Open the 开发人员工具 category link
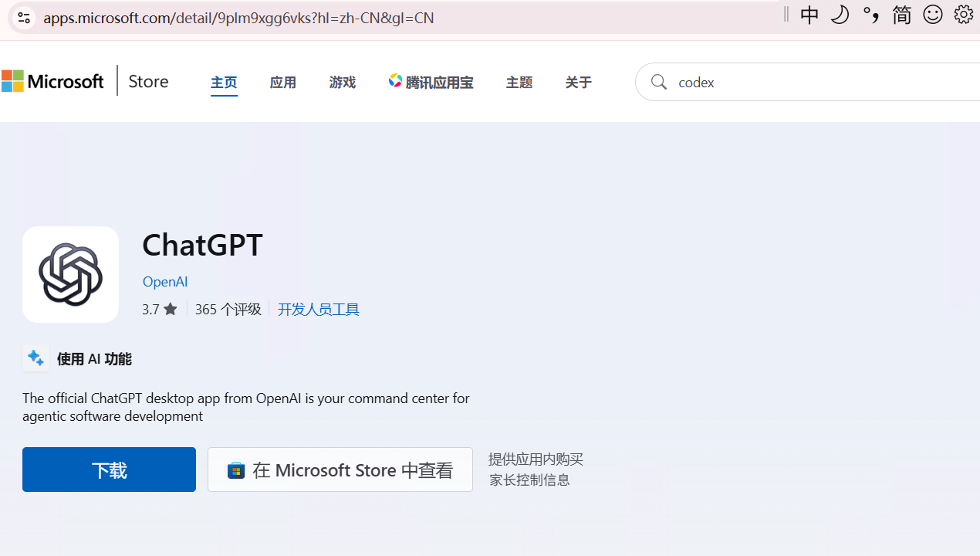The image size is (980, 556). click(x=319, y=309)
